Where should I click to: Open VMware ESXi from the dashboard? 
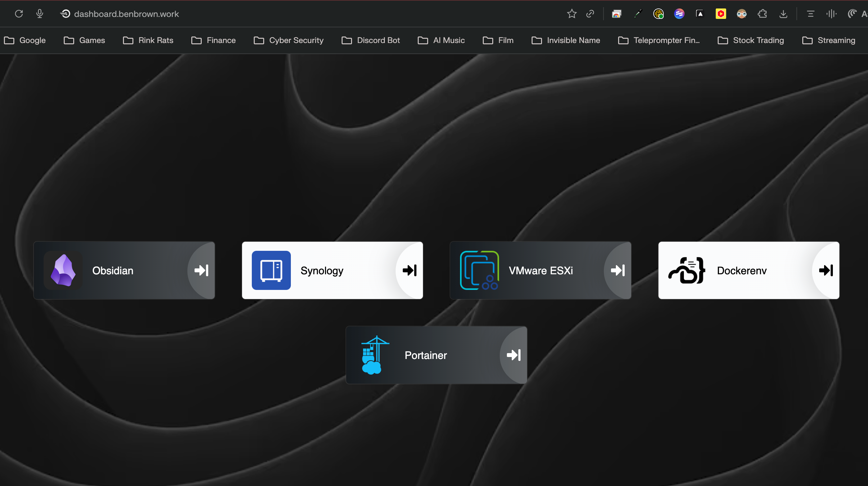click(540, 270)
